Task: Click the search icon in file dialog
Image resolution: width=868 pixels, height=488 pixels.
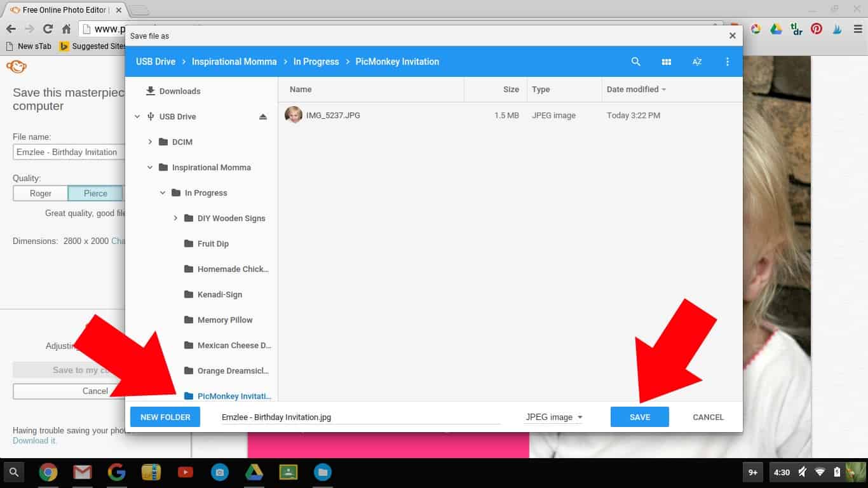Action: (635, 62)
